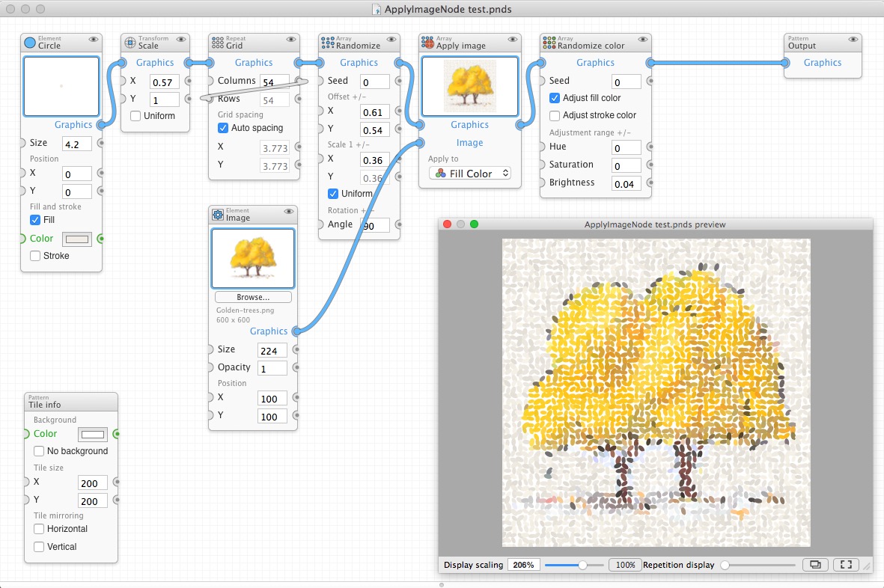Click the Scale transform node icon
884x588 pixels.
(x=130, y=43)
